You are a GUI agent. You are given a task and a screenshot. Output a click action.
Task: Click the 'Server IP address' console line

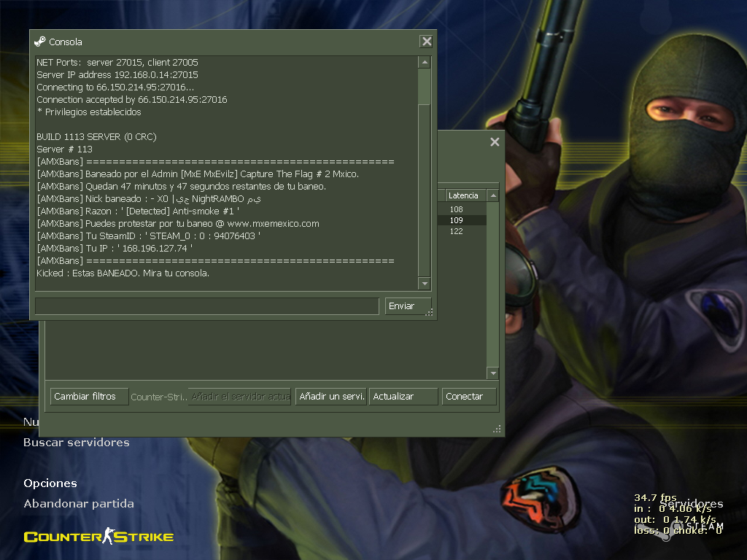point(117,75)
